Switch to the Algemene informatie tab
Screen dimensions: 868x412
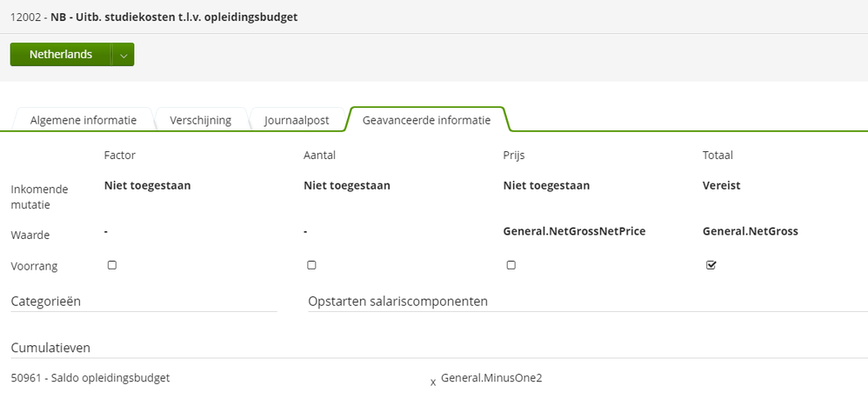click(x=83, y=120)
